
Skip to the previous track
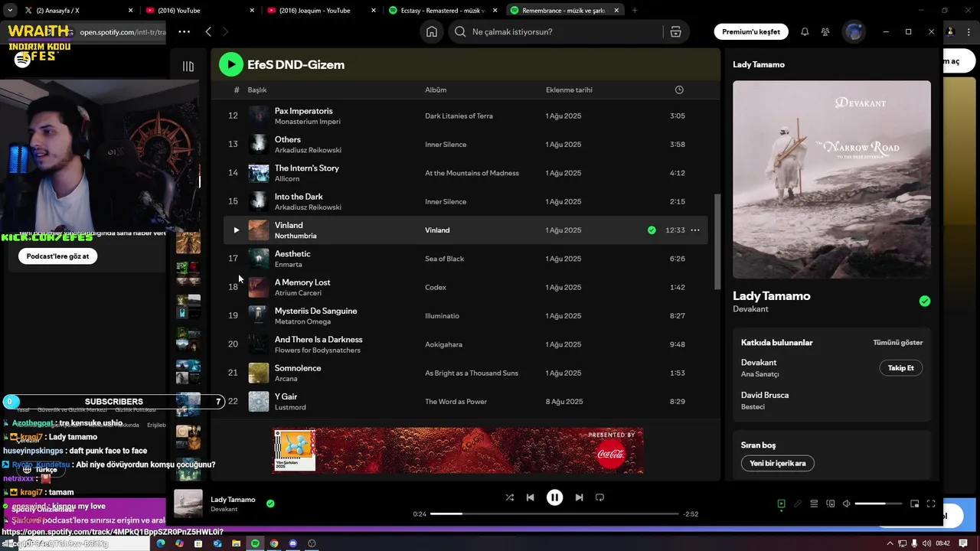point(530,497)
